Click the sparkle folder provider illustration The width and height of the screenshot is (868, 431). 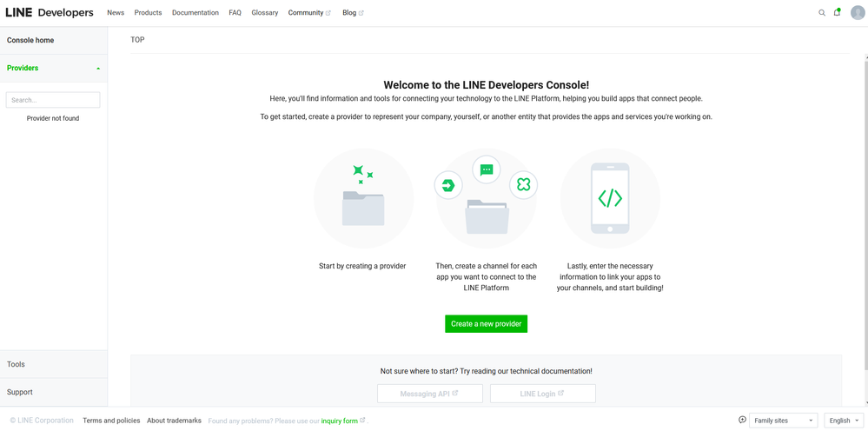click(364, 197)
